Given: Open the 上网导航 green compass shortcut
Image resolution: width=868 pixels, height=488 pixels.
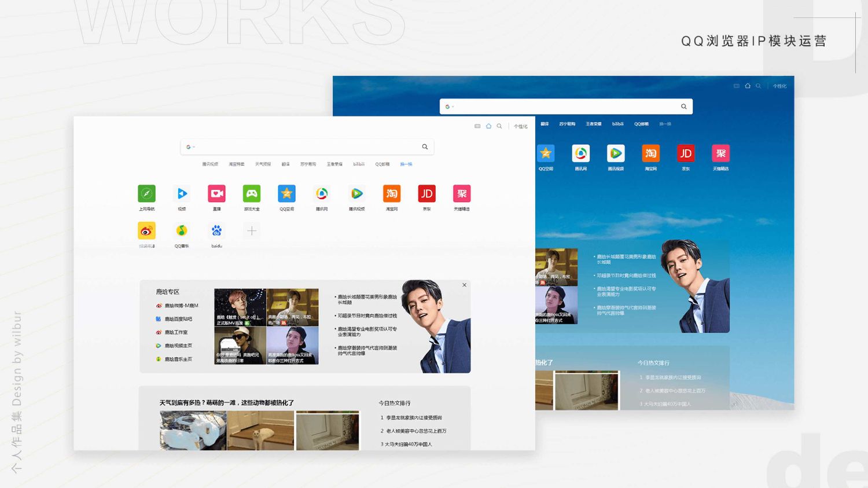Looking at the screenshot, I should [146, 194].
